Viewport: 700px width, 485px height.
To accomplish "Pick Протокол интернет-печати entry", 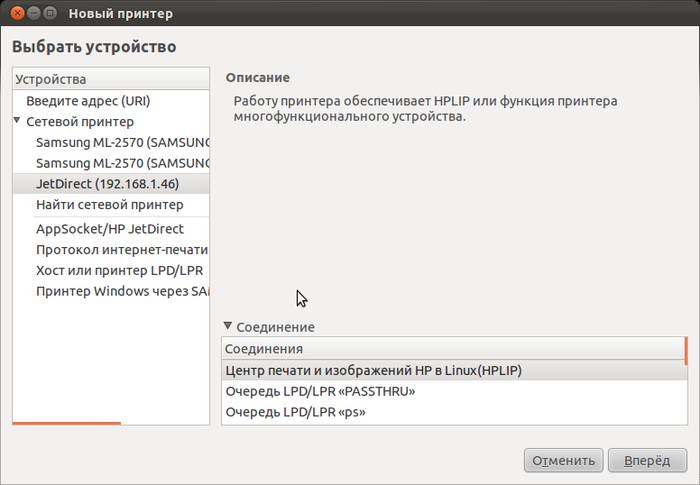I will [x=121, y=250].
